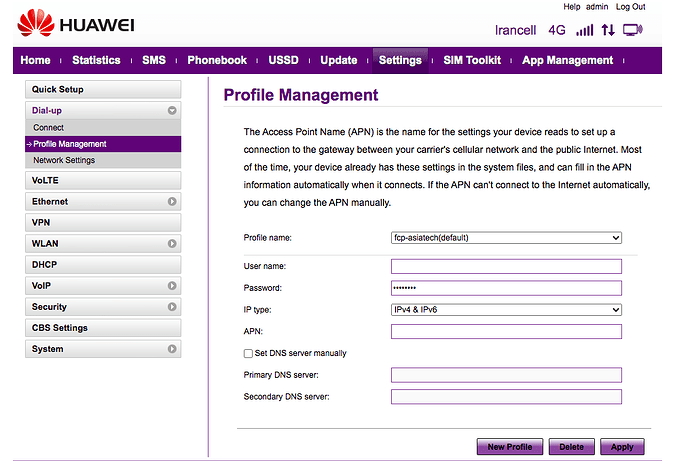
Task: Open the SIM Toolkit tab
Action: coord(472,60)
